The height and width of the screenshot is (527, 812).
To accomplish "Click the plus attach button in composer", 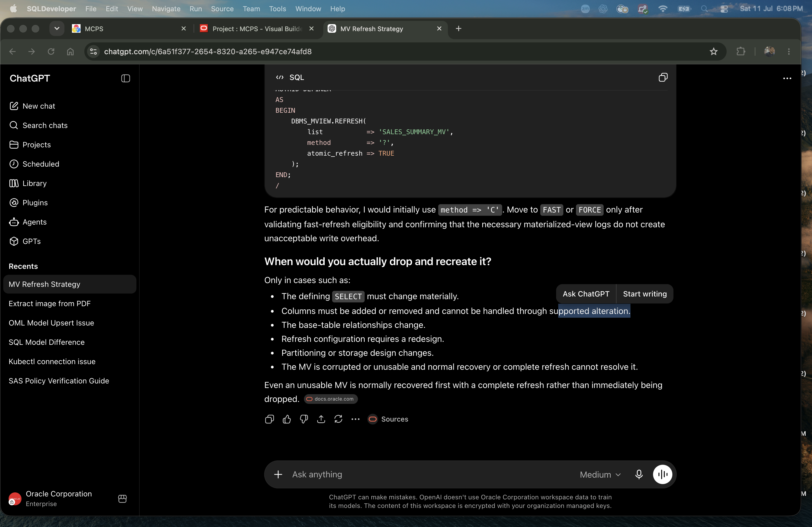I will tap(278, 474).
